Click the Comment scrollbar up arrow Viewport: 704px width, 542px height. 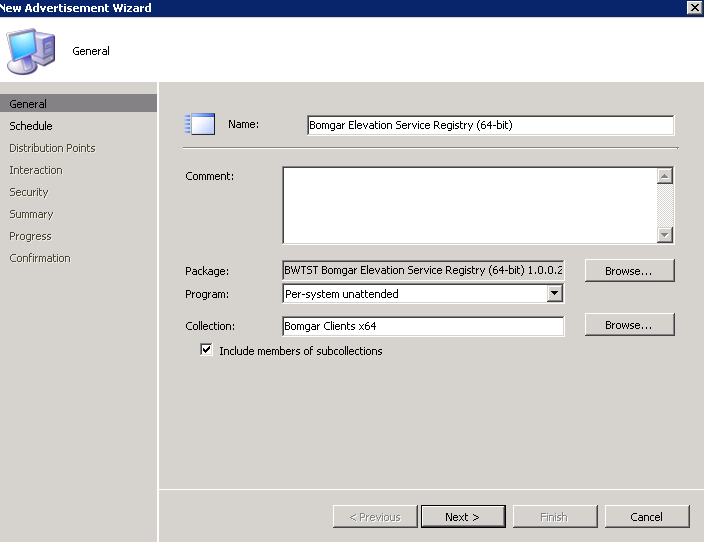pos(664,176)
